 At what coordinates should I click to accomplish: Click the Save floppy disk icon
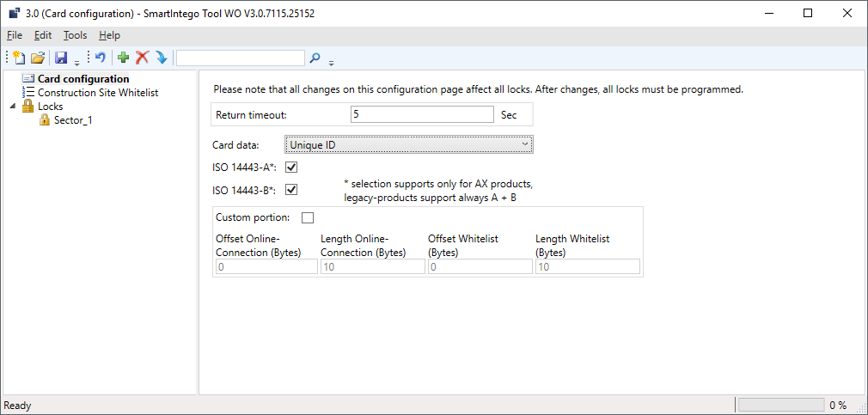pos(61,58)
